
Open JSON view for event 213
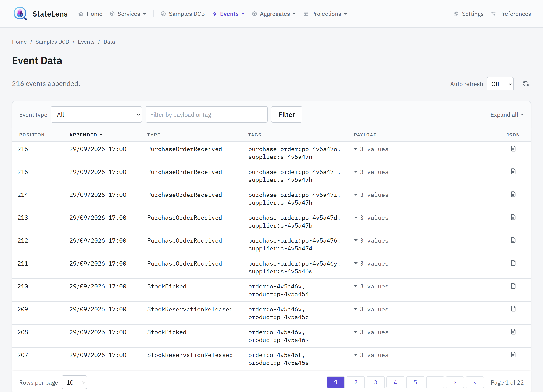click(x=513, y=217)
